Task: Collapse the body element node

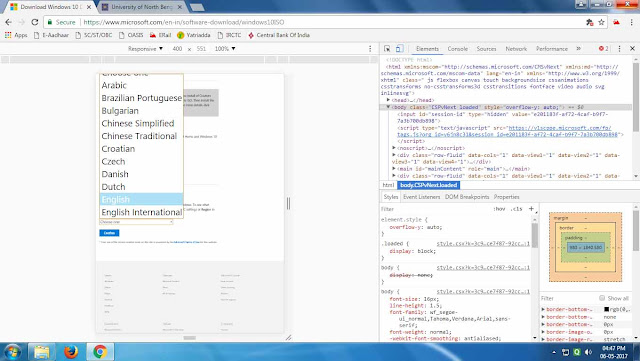Action: coord(388,107)
